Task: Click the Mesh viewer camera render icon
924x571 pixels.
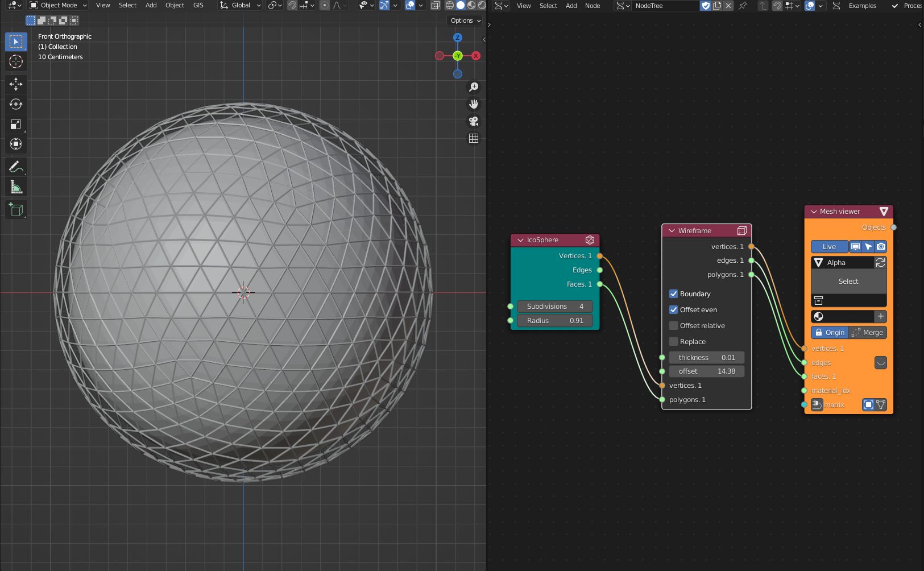Action: [x=881, y=247]
